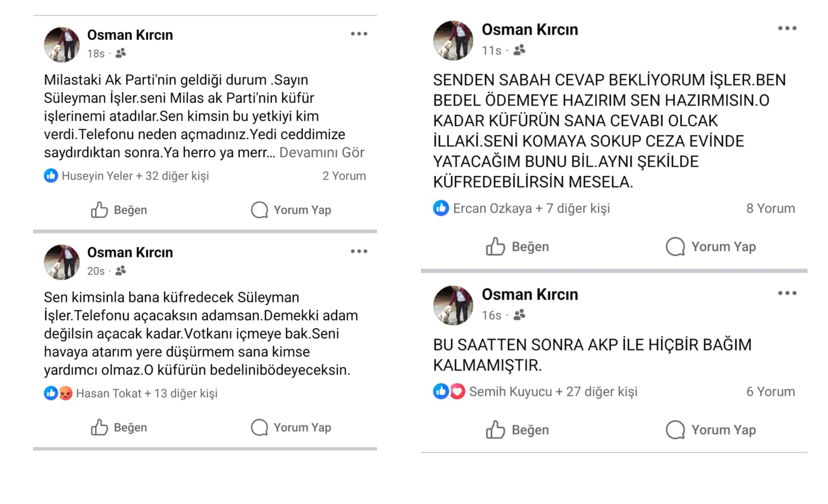Click the heart reaction icon
Viewport: 828px width, 504px height.
point(457,391)
